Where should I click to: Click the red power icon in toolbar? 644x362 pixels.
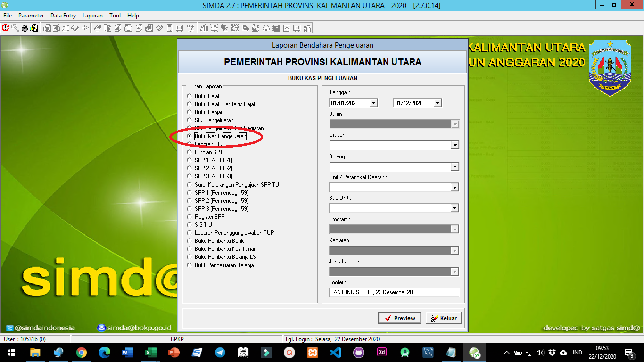coord(6,28)
